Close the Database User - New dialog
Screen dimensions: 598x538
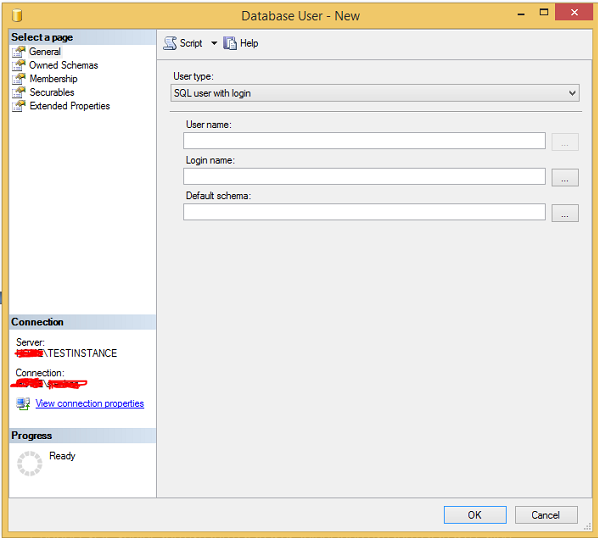click(574, 12)
